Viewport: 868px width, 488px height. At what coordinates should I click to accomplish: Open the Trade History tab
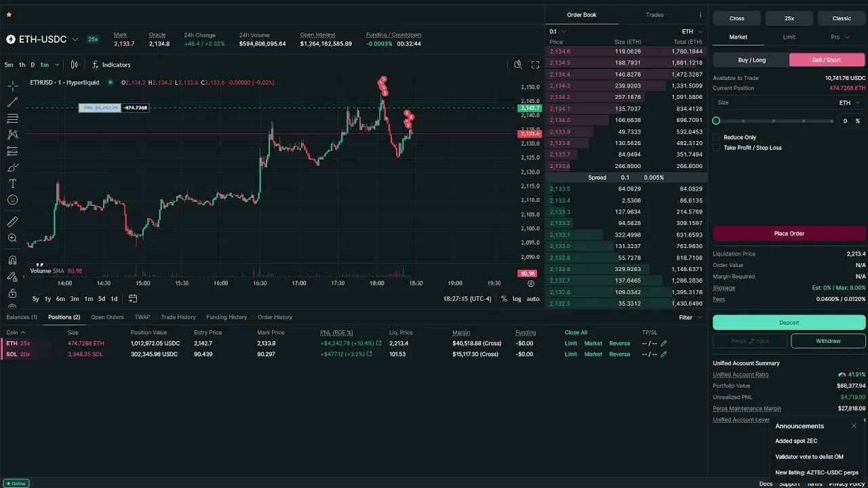pyautogui.click(x=178, y=317)
